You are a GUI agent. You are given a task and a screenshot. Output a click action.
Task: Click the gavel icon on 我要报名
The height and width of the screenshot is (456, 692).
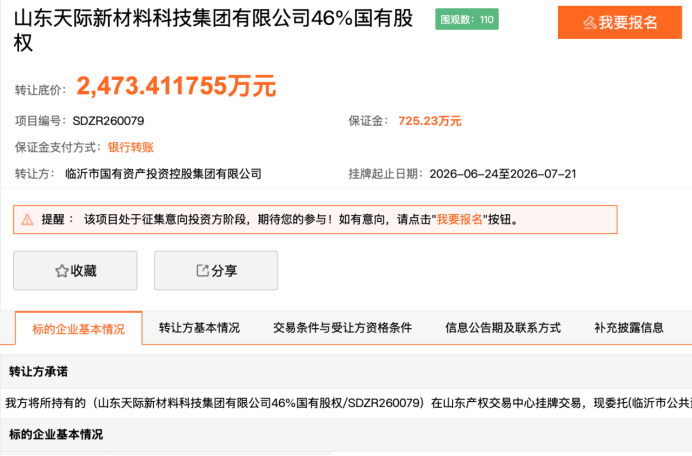coord(590,23)
